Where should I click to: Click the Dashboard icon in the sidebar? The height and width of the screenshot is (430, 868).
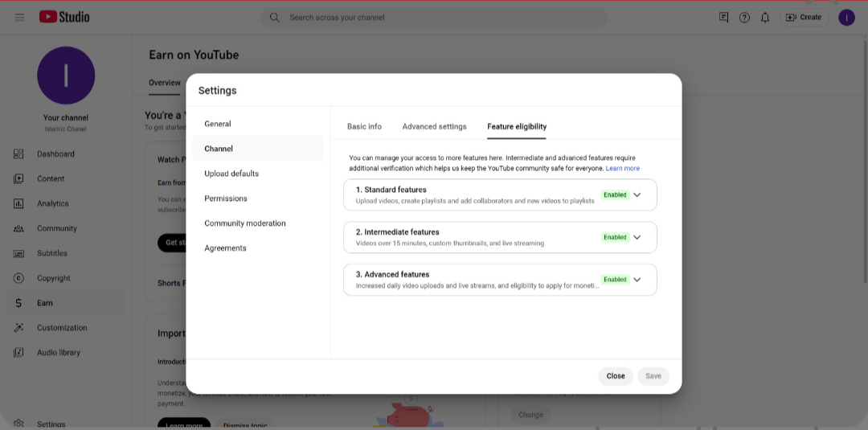point(18,154)
